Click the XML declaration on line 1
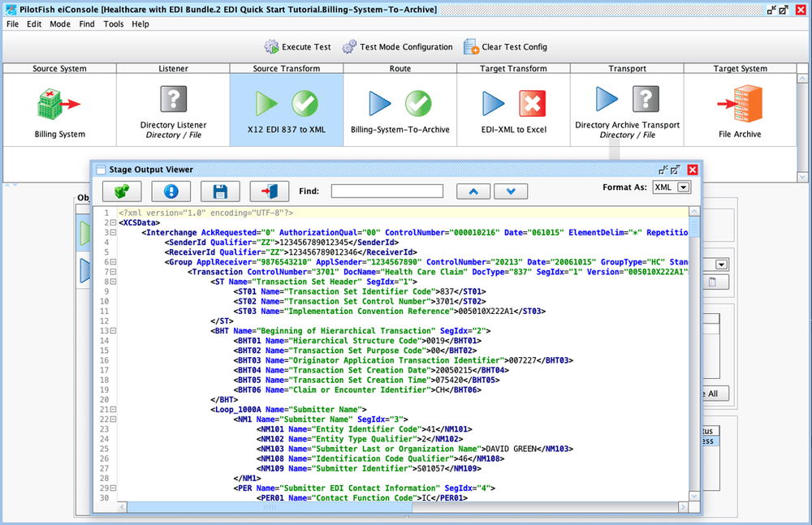Viewport: 812px width, 525px height. pos(205,213)
